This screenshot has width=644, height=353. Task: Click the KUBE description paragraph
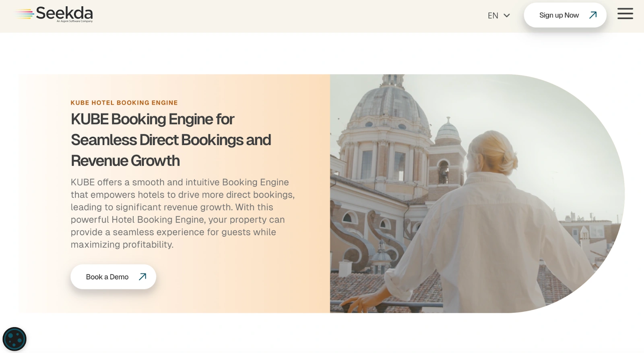tap(183, 213)
